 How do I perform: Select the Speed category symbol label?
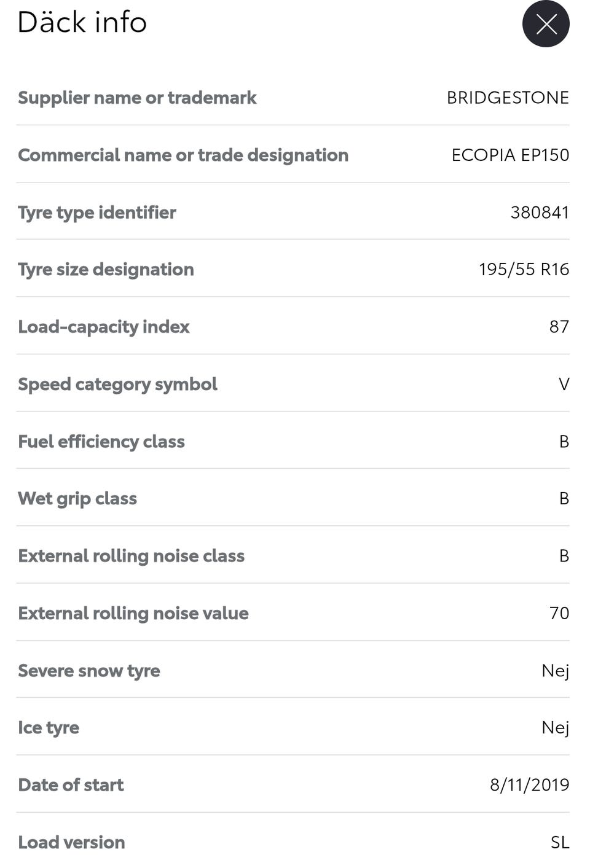[117, 384]
